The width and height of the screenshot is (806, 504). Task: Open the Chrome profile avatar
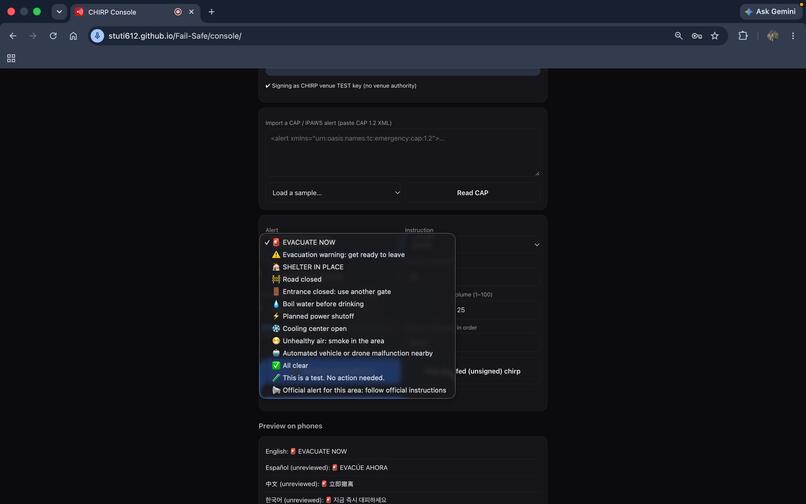click(772, 36)
